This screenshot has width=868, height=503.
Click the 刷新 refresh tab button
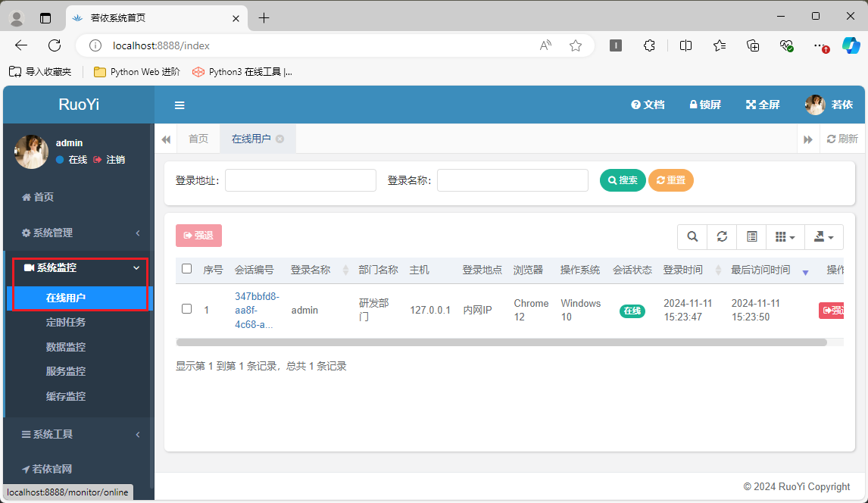pos(842,139)
